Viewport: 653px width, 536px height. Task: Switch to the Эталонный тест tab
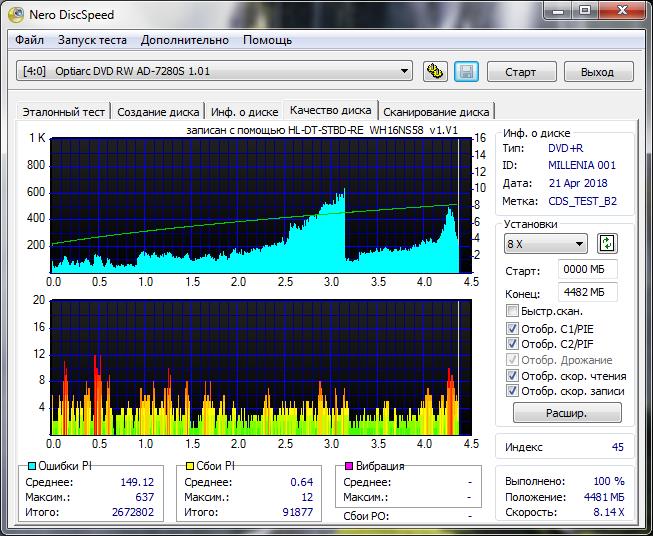63,112
